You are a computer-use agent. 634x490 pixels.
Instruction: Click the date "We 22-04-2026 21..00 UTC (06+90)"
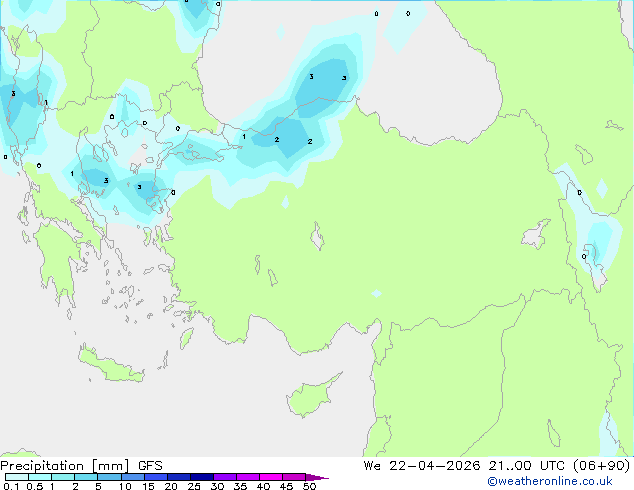point(497,466)
